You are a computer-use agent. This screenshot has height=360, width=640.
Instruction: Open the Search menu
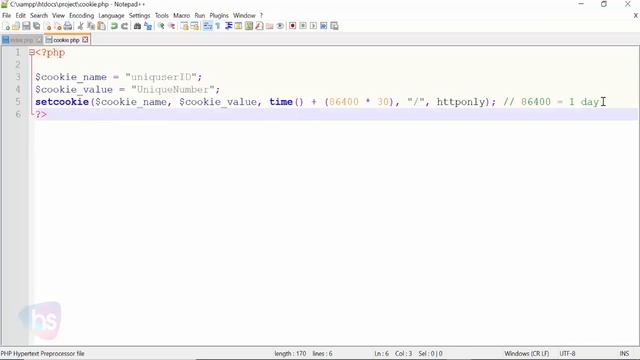pyautogui.click(x=39, y=16)
